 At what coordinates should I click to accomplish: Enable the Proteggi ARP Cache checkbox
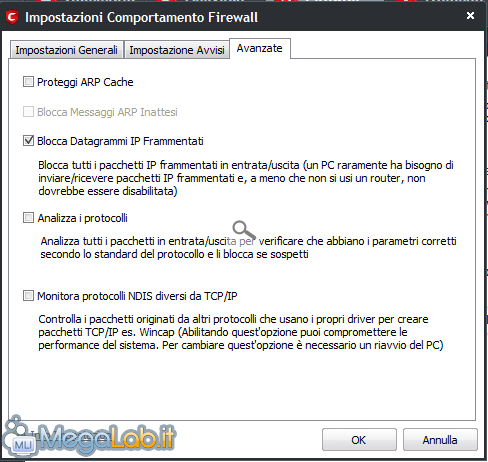tap(28, 82)
